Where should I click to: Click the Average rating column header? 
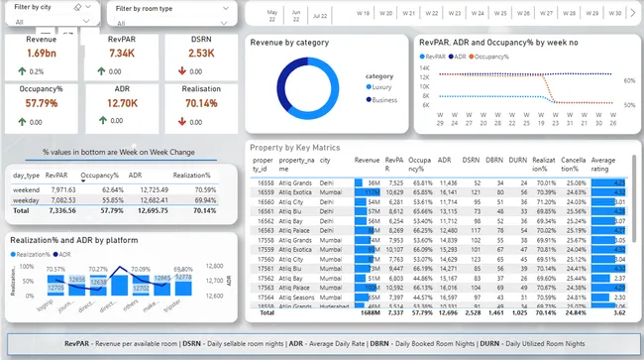pyautogui.click(x=603, y=165)
